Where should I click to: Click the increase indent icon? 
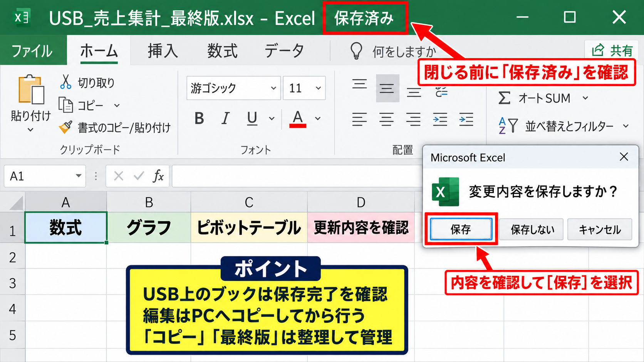[x=466, y=120]
